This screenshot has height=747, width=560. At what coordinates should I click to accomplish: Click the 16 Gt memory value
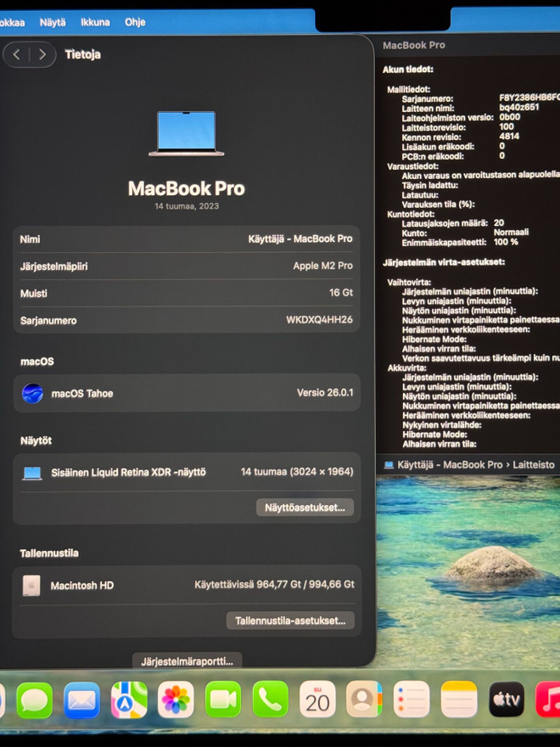[341, 293]
